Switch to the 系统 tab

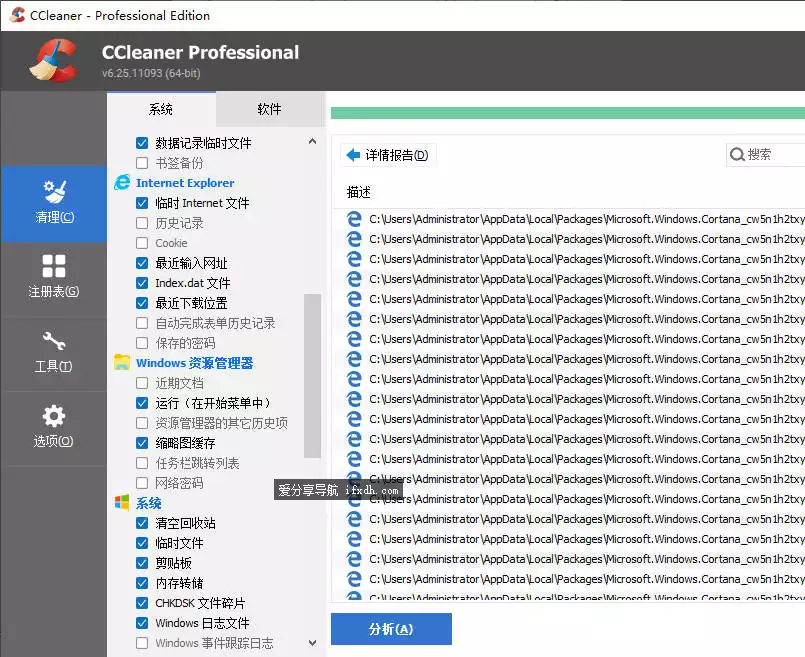click(x=161, y=108)
